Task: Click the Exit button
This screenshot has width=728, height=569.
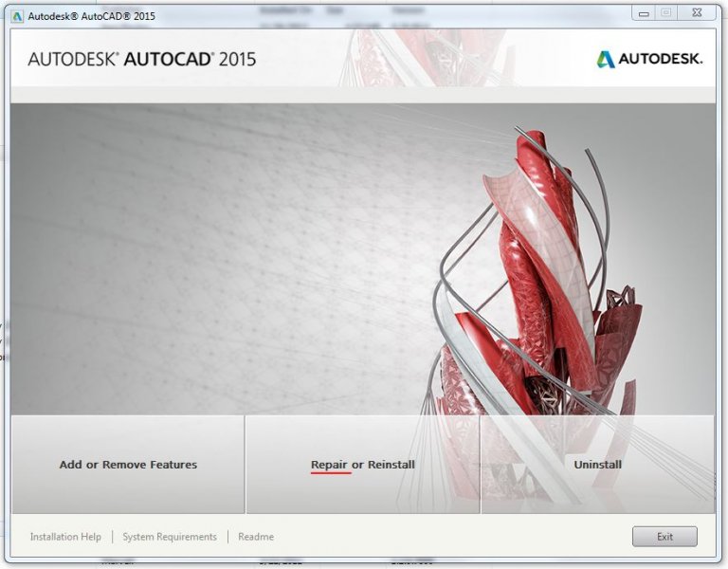Action: point(664,537)
